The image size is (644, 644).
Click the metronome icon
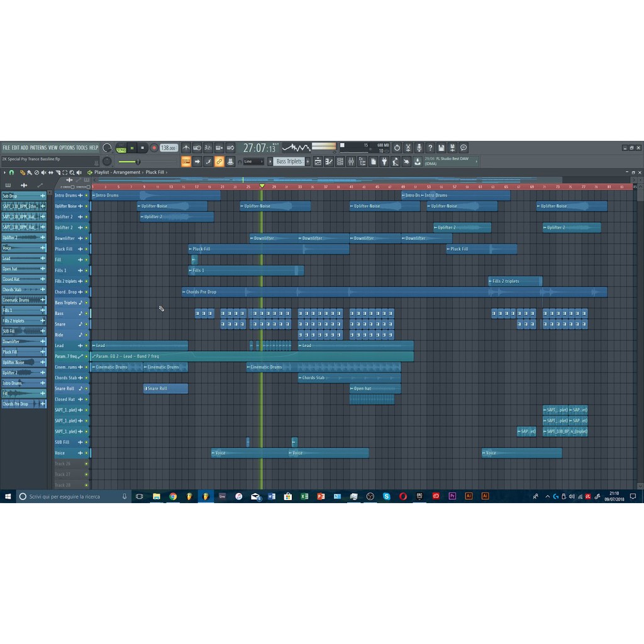click(x=186, y=148)
